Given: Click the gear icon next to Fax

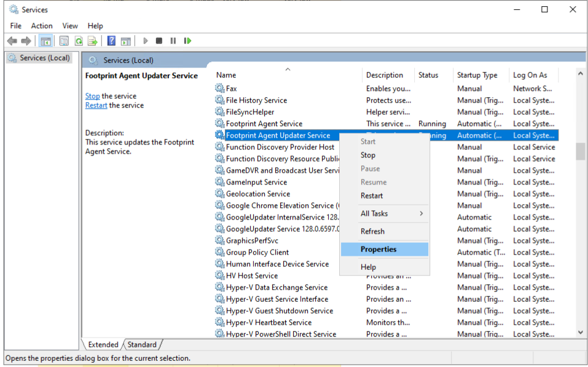Looking at the screenshot, I should point(220,88).
